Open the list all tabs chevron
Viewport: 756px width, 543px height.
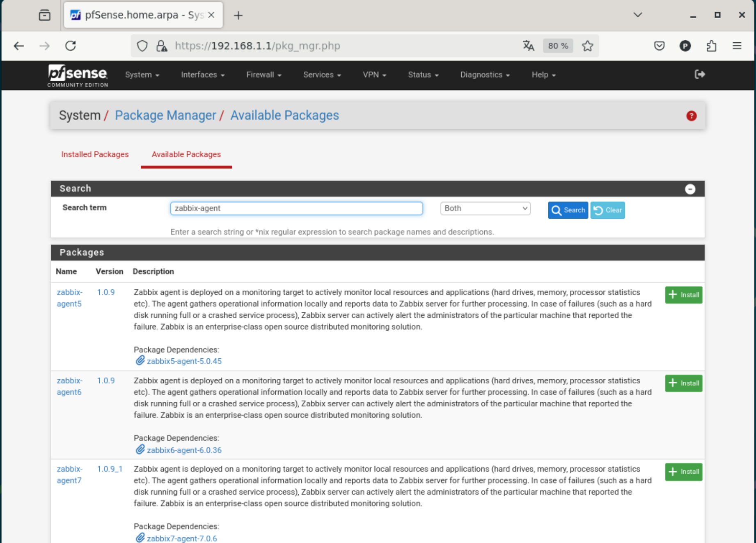pyautogui.click(x=637, y=15)
